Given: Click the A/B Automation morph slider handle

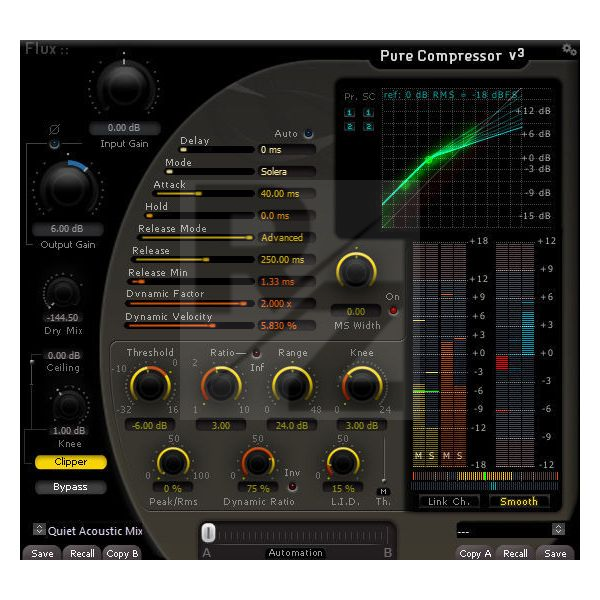Looking at the screenshot, I should click(208, 533).
